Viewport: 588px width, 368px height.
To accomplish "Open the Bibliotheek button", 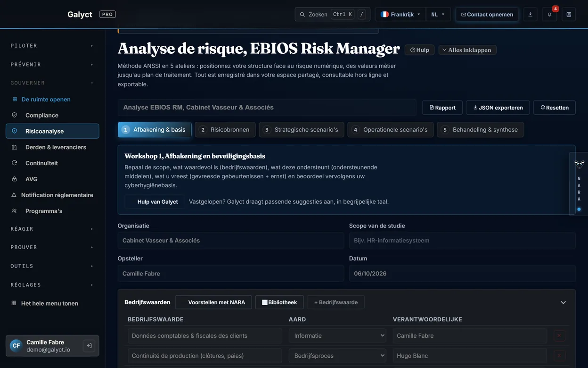I will 279,302.
